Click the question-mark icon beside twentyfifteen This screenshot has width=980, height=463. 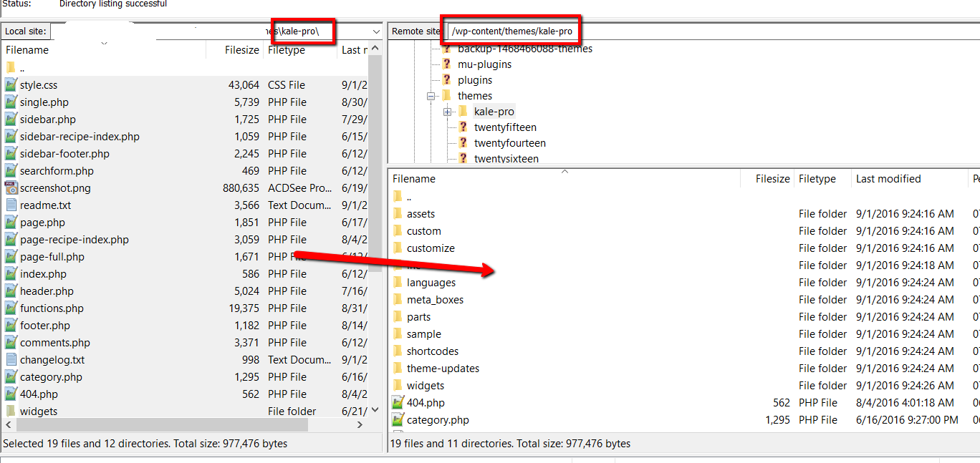463,127
